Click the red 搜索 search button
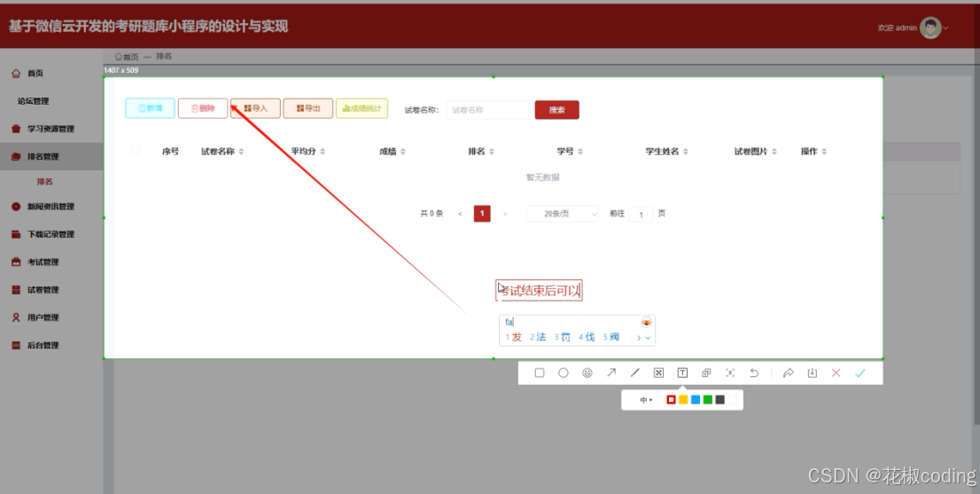Image resolution: width=980 pixels, height=494 pixels. click(x=556, y=109)
